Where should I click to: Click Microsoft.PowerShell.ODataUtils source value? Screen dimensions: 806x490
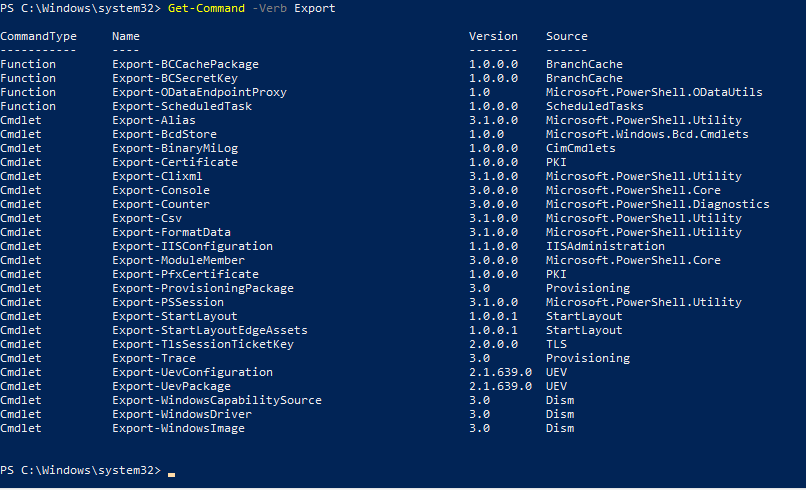(654, 92)
